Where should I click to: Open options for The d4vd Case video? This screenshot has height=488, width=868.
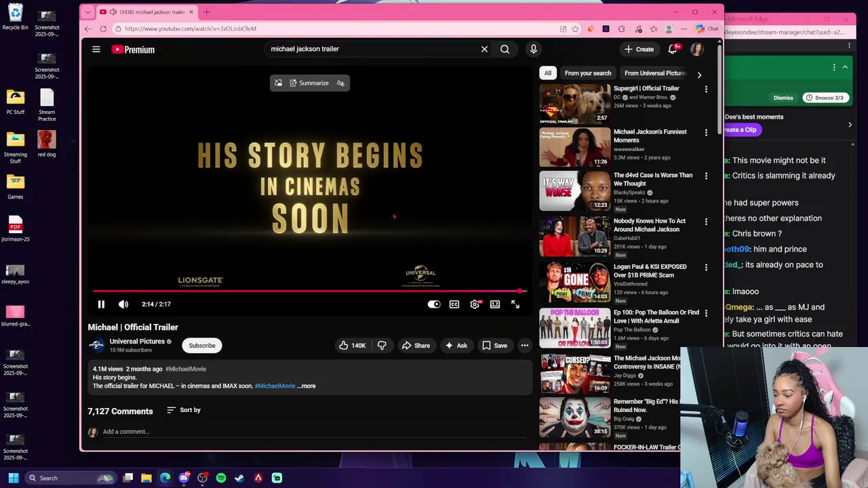pos(706,176)
